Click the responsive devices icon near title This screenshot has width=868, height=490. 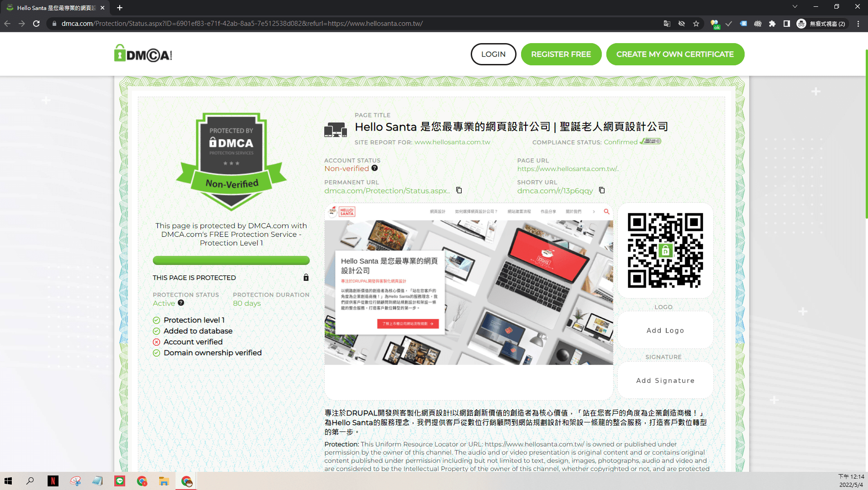click(336, 130)
